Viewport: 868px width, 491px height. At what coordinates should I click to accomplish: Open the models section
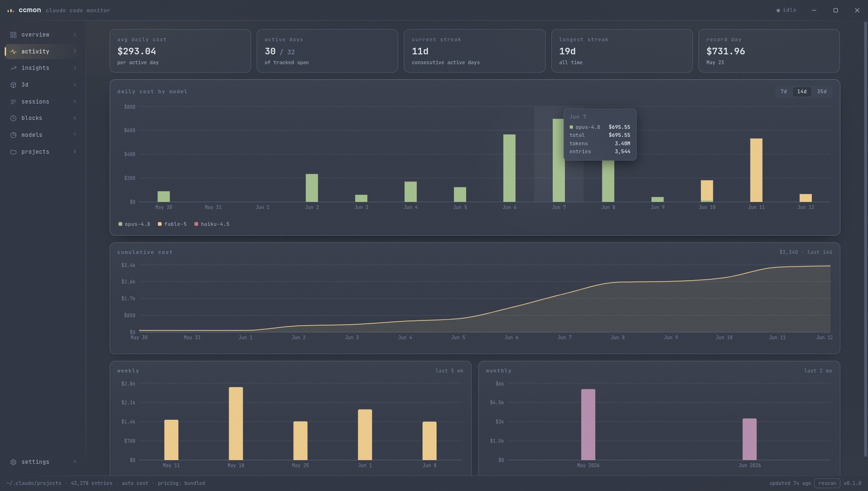click(x=43, y=135)
